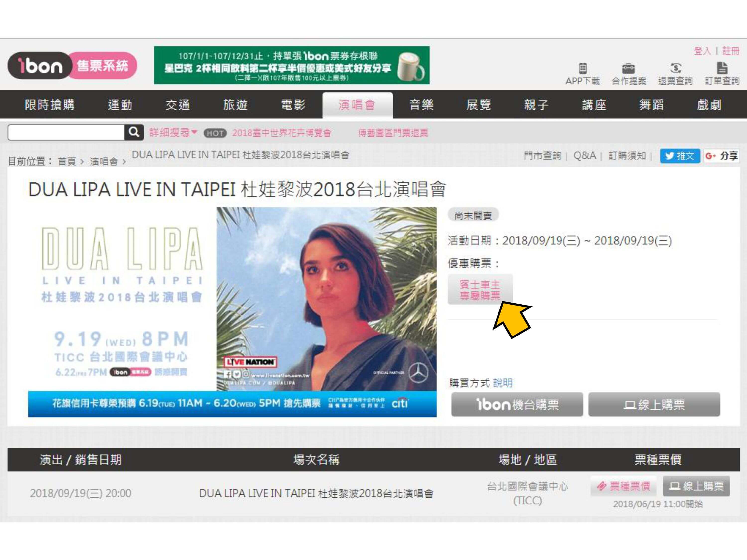Open 訂購須知 link
The width and height of the screenshot is (747, 560).
click(627, 156)
